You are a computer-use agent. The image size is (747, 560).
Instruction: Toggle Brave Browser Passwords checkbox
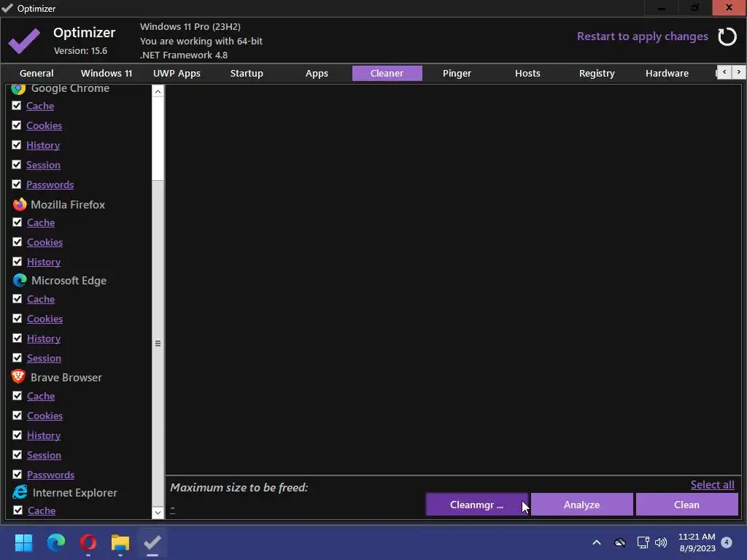18,474
